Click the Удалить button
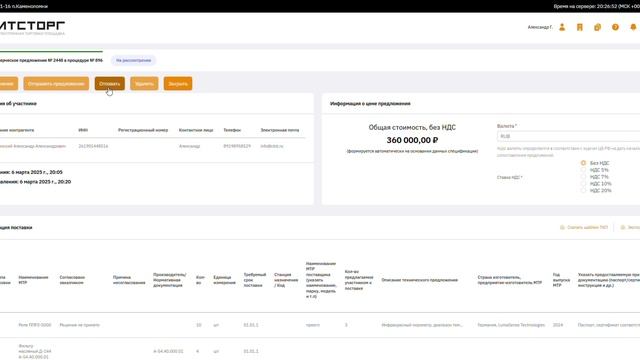Screen dimensions: 640x360 144,84
